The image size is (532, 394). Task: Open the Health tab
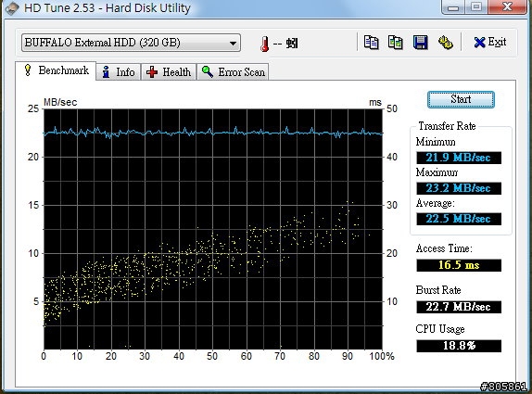click(169, 72)
